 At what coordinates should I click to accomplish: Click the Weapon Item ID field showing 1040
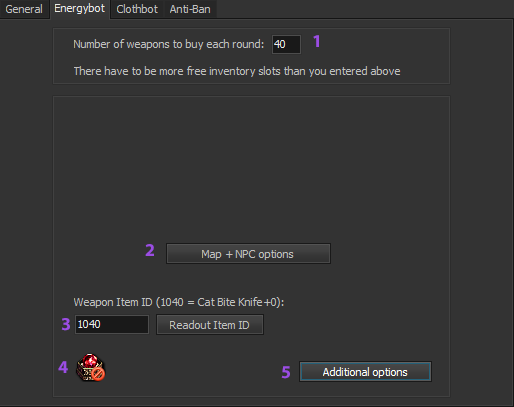click(x=112, y=324)
